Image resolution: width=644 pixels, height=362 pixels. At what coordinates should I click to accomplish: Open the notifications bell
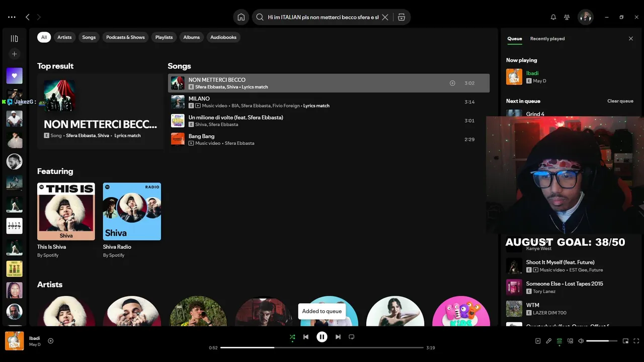pyautogui.click(x=553, y=17)
